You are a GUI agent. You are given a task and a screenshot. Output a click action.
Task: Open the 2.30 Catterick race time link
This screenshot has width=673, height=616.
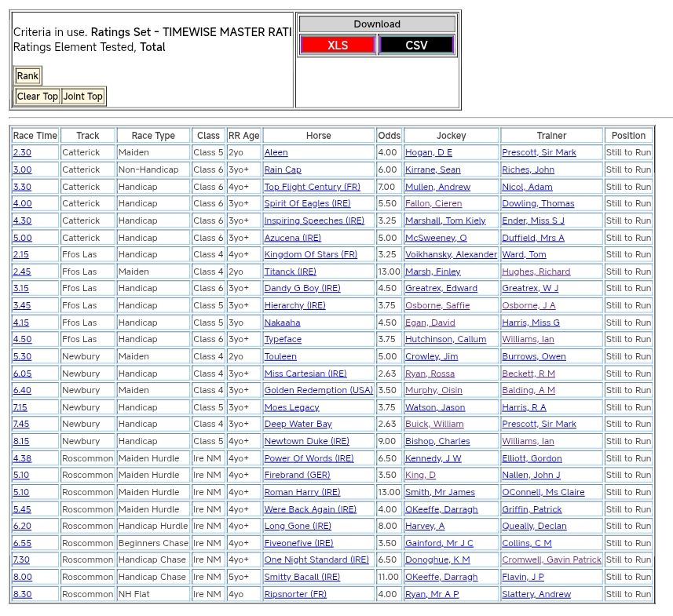22,153
